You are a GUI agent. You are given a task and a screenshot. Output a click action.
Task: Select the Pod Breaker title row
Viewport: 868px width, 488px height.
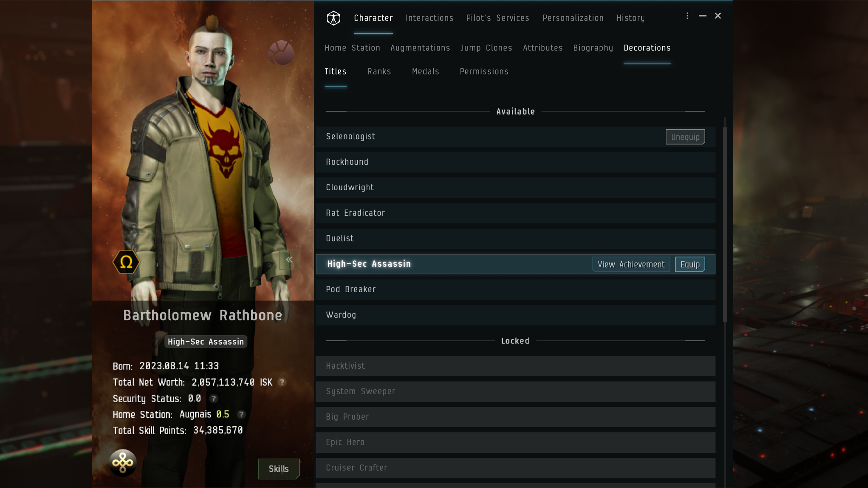tap(515, 290)
